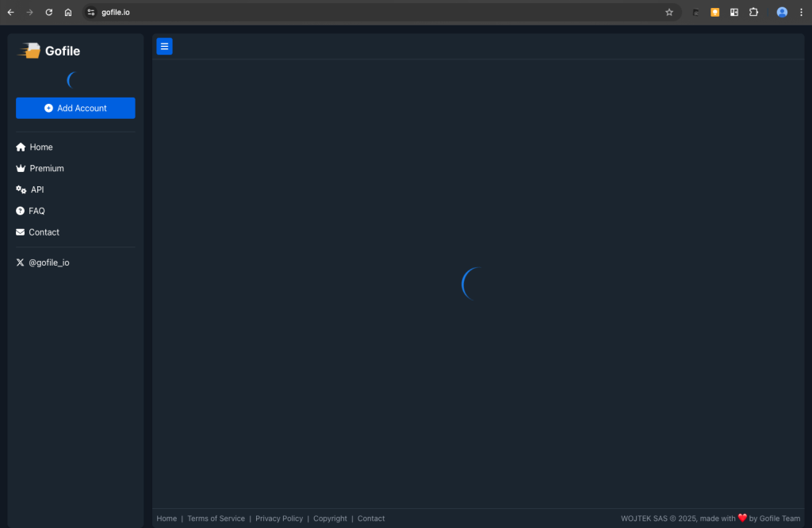Open the Privacy Policy link
Image resolution: width=812 pixels, height=528 pixels.
(278, 518)
